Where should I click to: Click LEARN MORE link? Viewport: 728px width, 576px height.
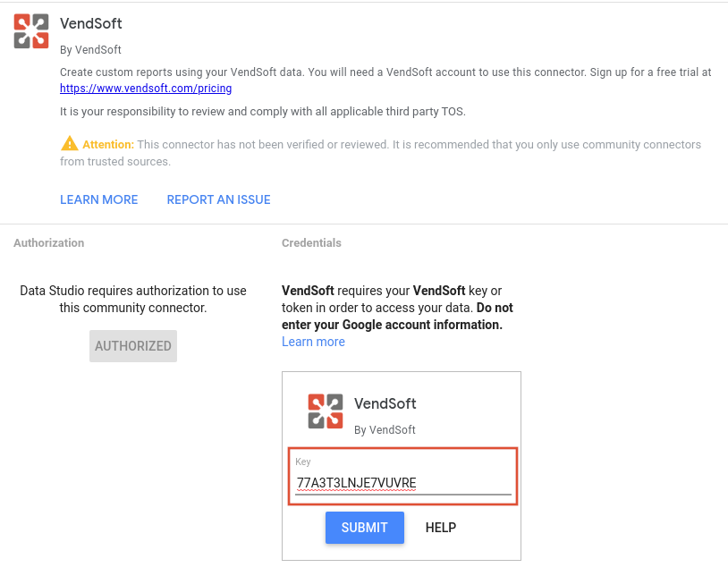click(x=99, y=199)
